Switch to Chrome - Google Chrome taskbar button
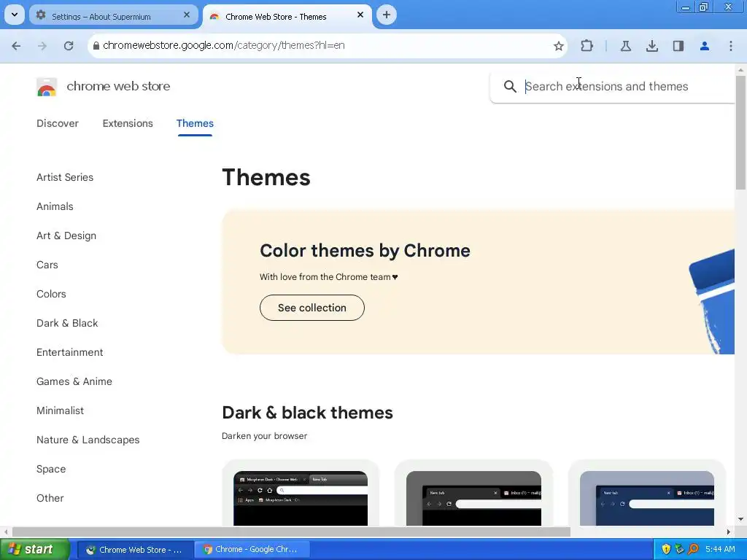The image size is (747, 560). coord(252,550)
